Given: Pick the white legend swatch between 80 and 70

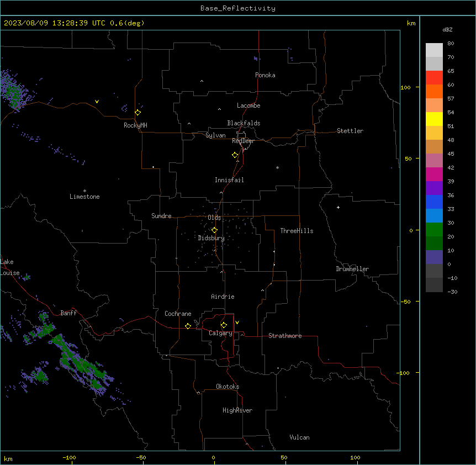Looking at the screenshot, I should tap(434, 50).
